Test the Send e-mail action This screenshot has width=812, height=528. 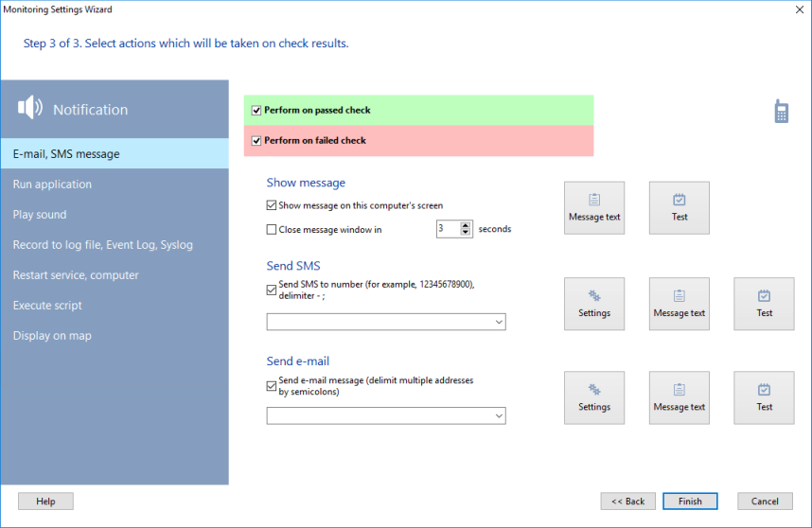point(764,397)
